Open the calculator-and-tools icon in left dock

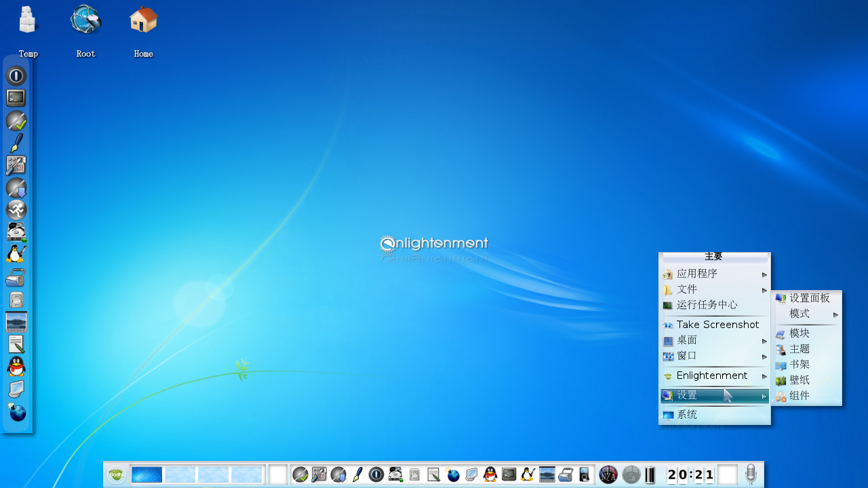(x=16, y=165)
